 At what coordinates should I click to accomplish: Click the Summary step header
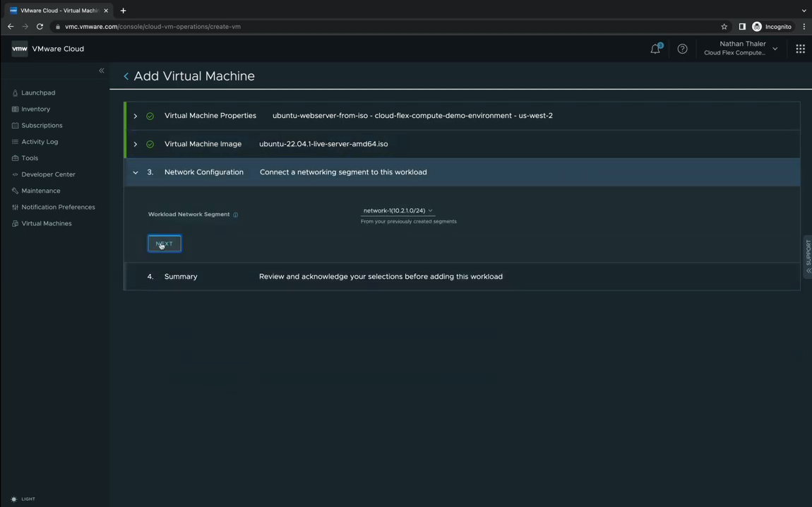pos(462,277)
